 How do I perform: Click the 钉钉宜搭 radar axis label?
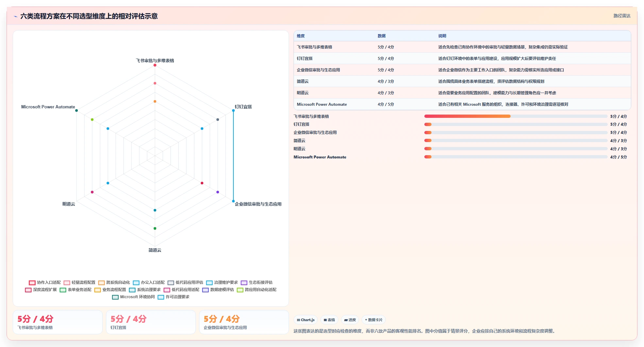click(243, 107)
